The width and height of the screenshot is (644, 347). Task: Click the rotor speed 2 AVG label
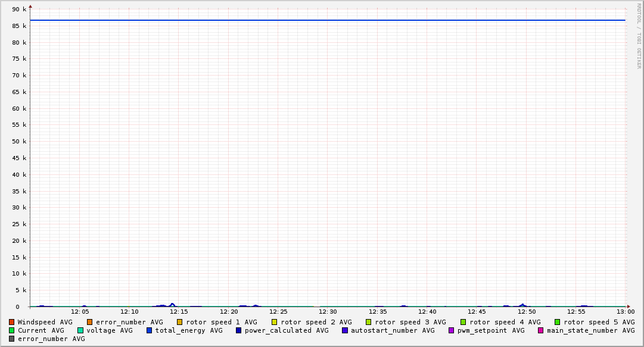316,322
